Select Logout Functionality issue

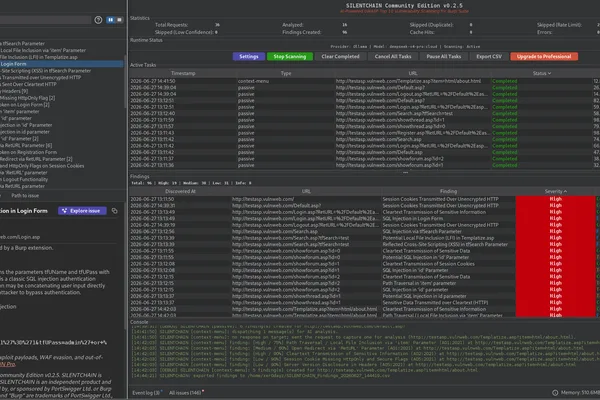[x=24, y=180]
